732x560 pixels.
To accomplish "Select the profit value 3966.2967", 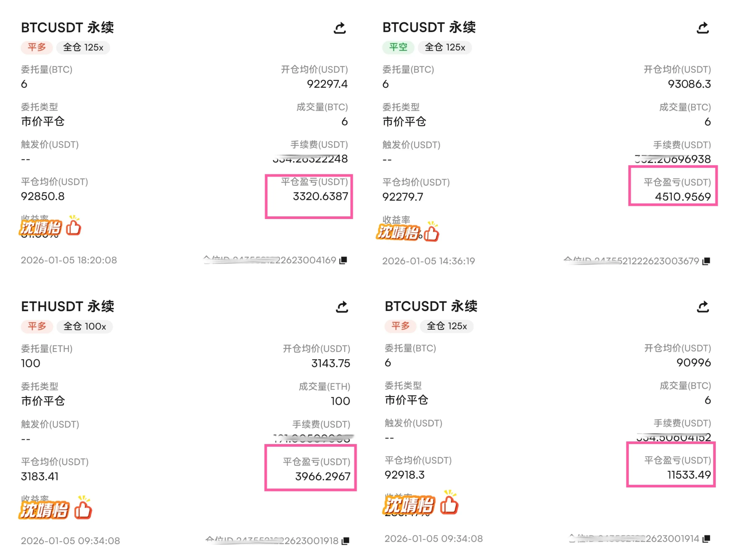I will pos(322,476).
